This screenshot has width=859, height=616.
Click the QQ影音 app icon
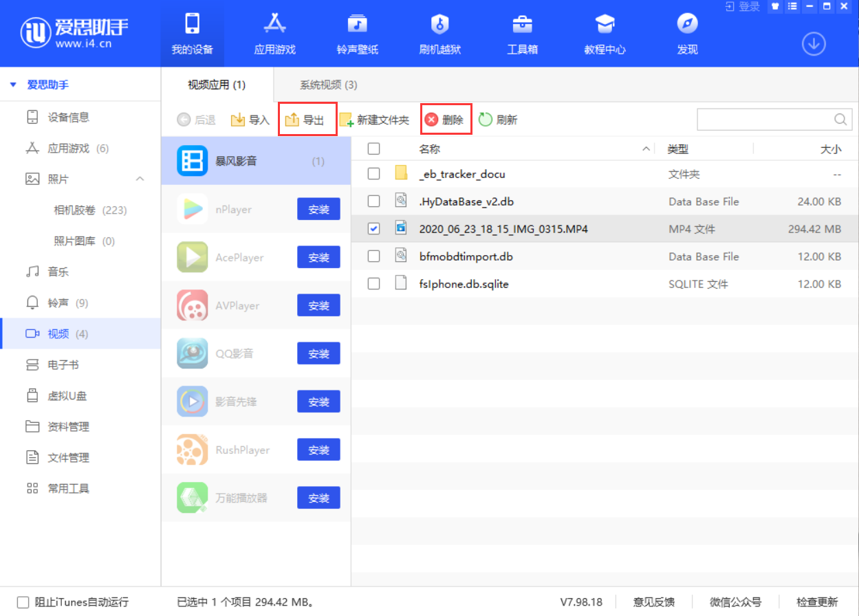[192, 353]
